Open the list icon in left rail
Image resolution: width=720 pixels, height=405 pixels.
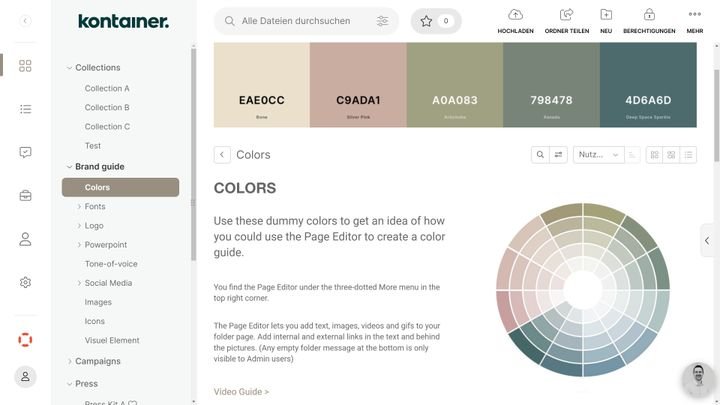tap(25, 109)
